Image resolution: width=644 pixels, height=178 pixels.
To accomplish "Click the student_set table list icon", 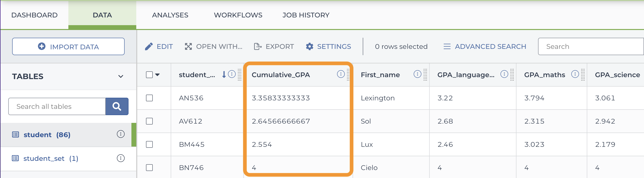I will coord(16,158).
